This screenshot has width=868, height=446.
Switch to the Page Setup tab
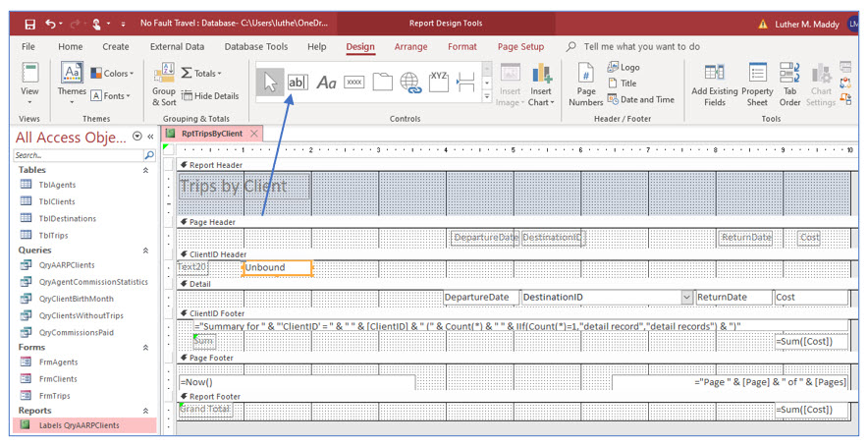pyautogui.click(x=521, y=46)
